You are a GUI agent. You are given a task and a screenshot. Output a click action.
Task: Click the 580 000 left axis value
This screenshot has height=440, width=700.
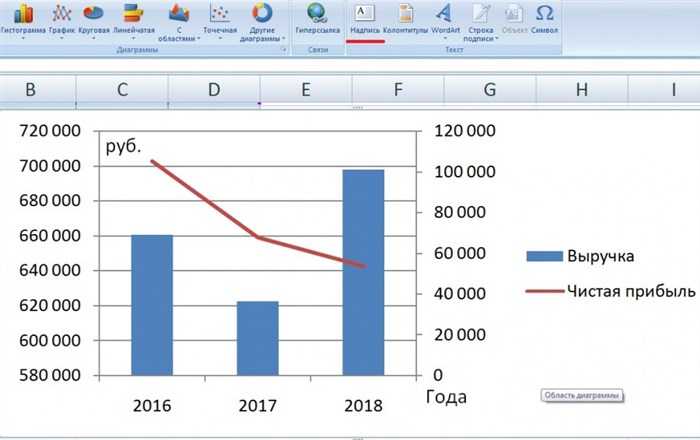50,375
